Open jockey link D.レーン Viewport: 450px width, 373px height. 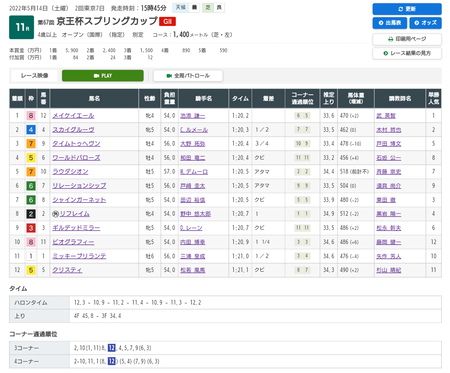point(191,228)
